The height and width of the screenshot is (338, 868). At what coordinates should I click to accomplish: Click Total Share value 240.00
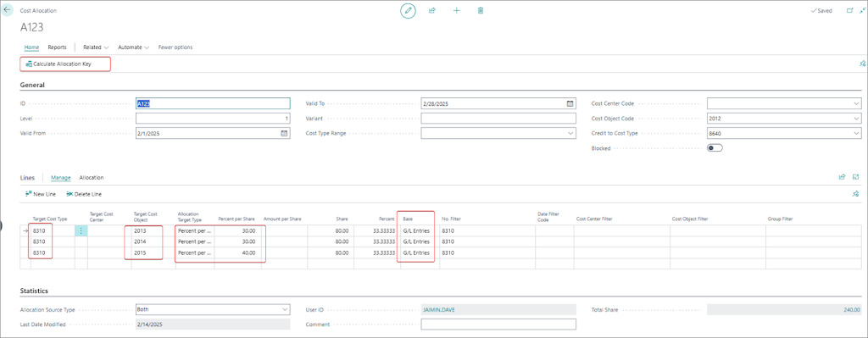tap(784, 310)
